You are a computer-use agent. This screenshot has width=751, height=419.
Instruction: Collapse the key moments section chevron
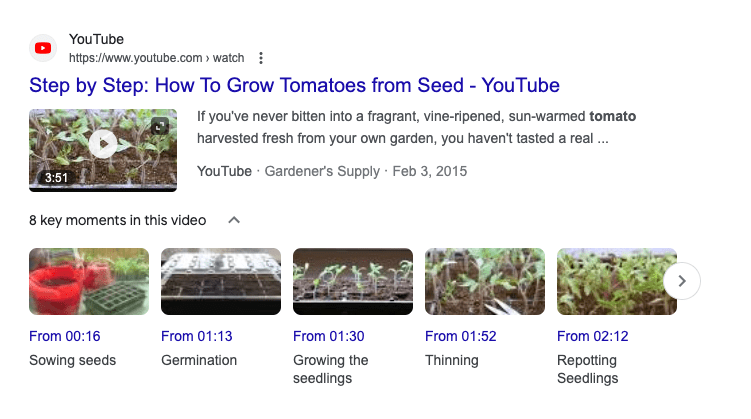[234, 220]
